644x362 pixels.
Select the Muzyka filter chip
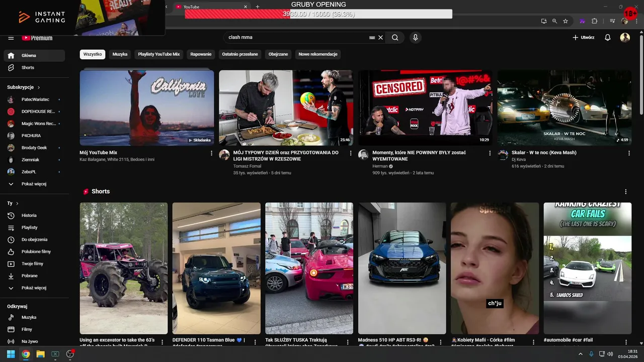[x=120, y=54]
